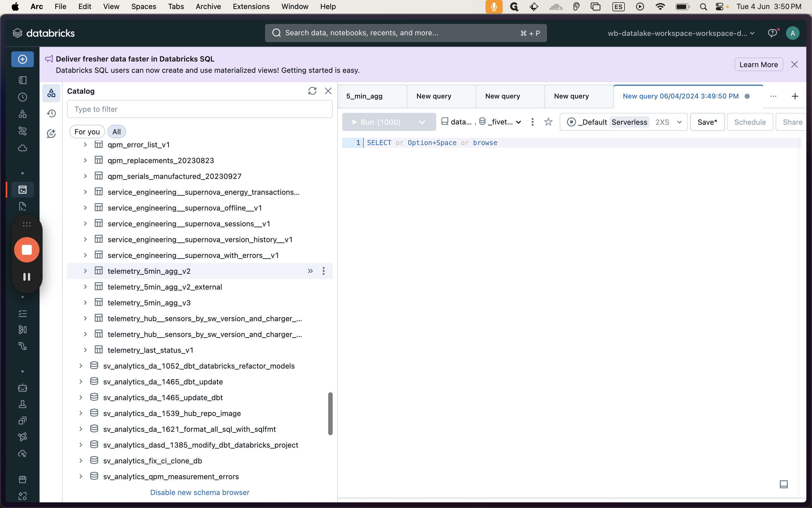Close the Catalog panel
812x508 pixels.
tap(328, 91)
